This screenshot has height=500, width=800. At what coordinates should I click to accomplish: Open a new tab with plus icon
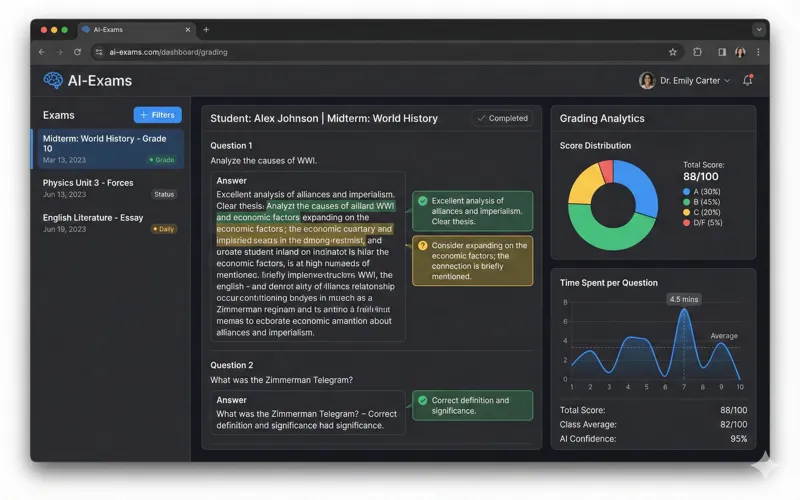point(206,30)
